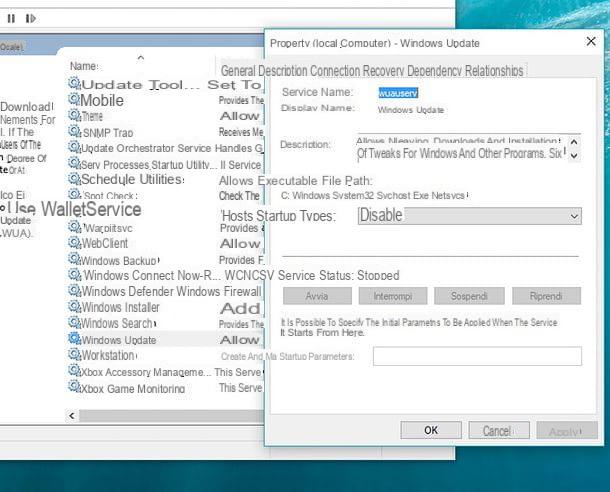Click the restart service toolbar icon

point(31,18)
